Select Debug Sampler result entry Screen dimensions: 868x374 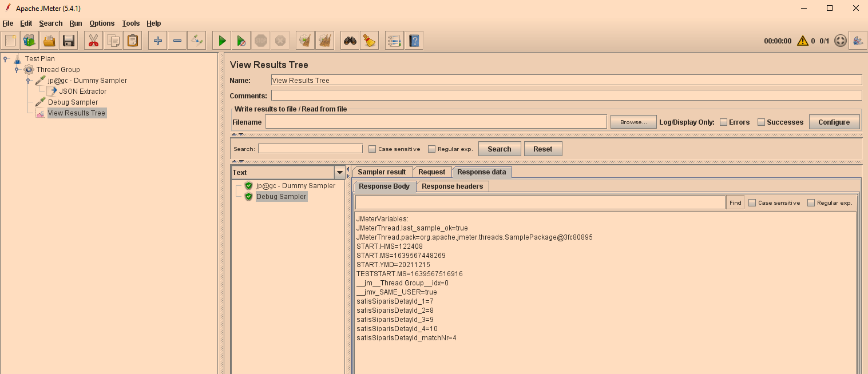[281, 196]
